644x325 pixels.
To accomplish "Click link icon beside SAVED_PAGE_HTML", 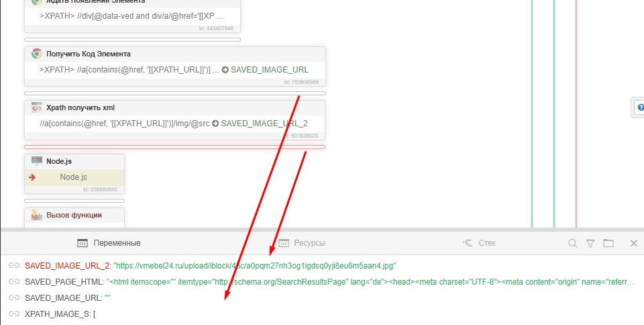I will click(x=13, y=281).
